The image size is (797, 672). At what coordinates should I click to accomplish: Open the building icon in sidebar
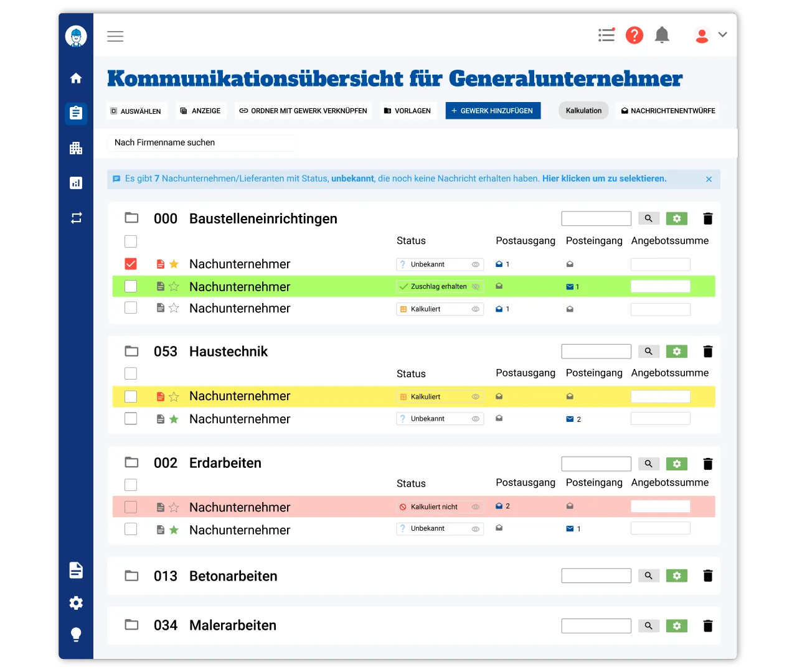point(76,148)
